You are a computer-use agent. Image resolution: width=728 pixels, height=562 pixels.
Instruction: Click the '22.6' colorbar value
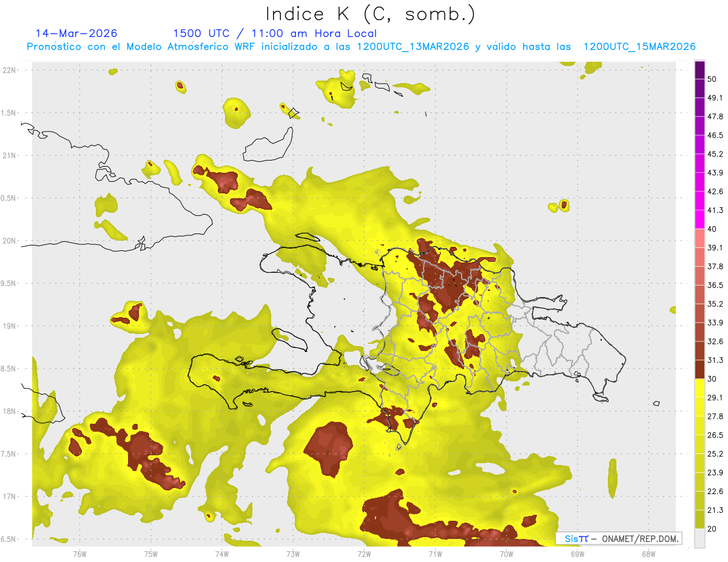pos(715,491)
